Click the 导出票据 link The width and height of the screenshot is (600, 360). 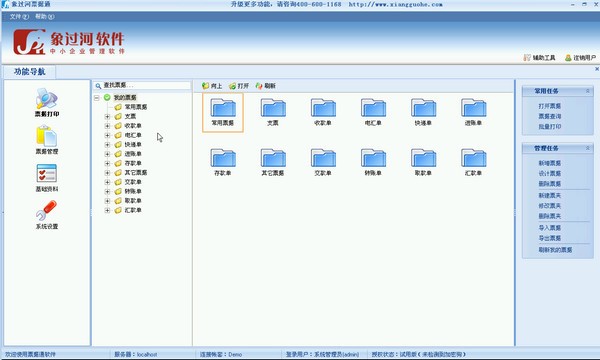pyautogui.click(x=549, y=238)
